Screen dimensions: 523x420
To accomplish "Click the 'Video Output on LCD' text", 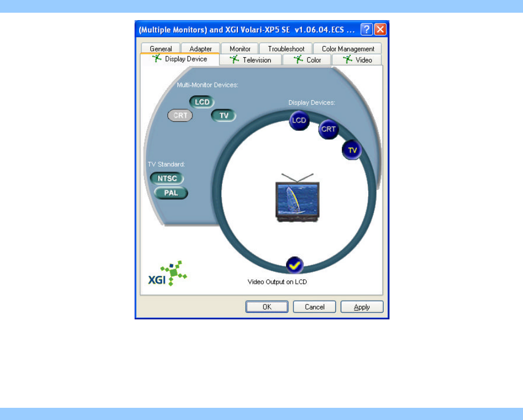I will click(277, 282).
